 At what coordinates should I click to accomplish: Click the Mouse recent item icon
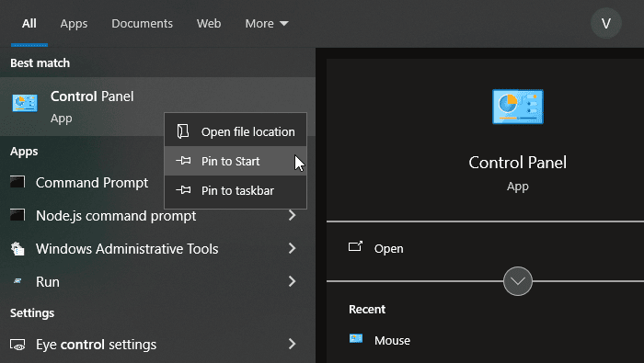356,338
